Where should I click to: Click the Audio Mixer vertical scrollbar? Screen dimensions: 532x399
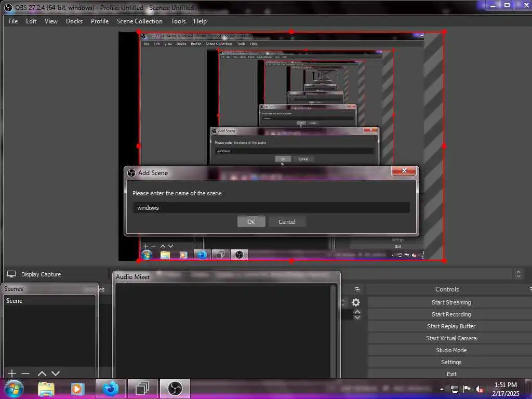333,331
